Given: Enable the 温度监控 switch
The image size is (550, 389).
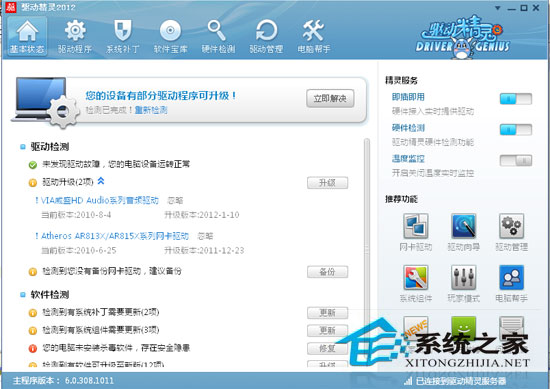Looking at the screenshot, I should [x=515, y=161].
